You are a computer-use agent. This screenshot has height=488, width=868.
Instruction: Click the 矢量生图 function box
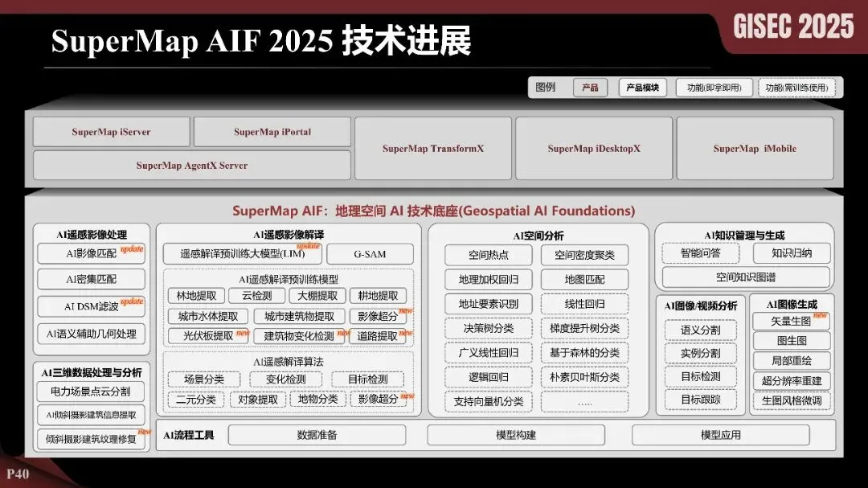pos(791,322)
